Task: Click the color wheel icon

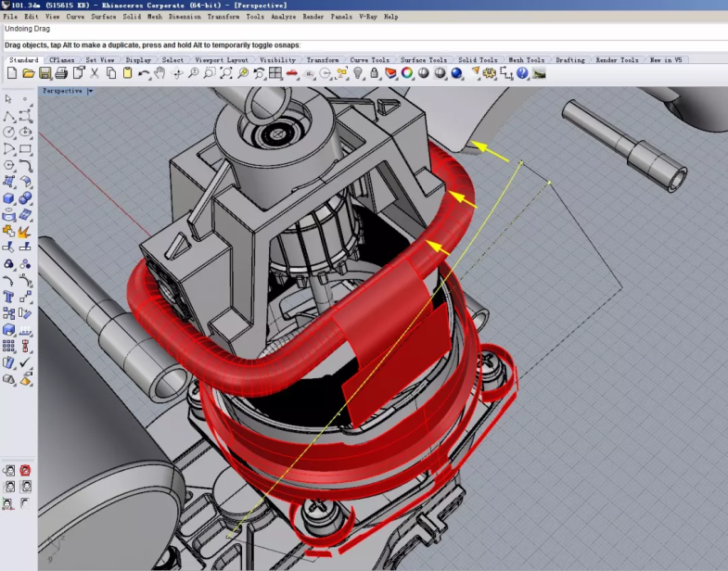Action: click(406, 73)
